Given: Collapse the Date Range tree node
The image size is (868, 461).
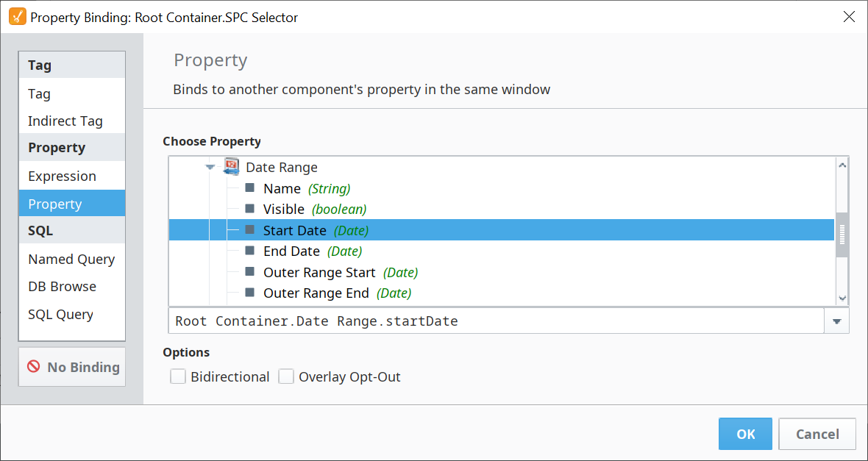Looking at the screenshot, I should click(x=210, y=167).
